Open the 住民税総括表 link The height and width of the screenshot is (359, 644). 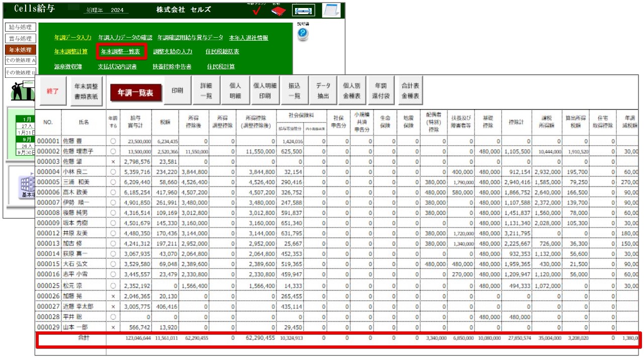[222, 51]
